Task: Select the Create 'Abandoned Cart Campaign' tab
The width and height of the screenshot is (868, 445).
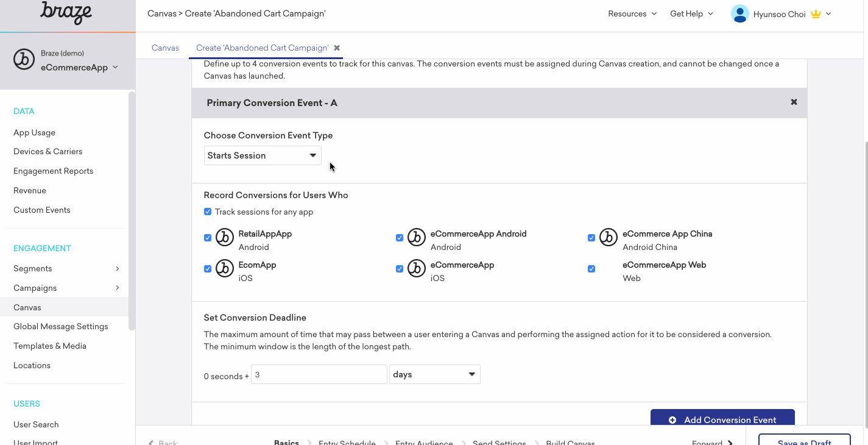Action: pos(263,48)
